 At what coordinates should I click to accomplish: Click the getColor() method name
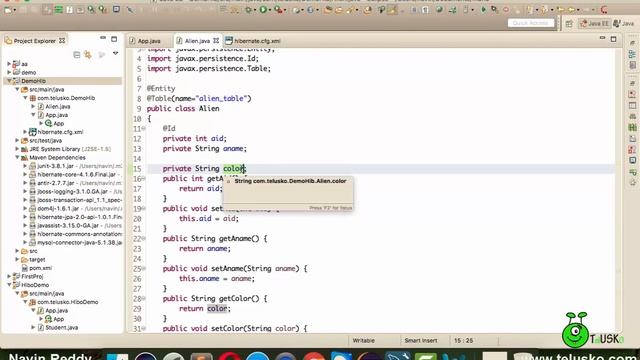point(239,299)
